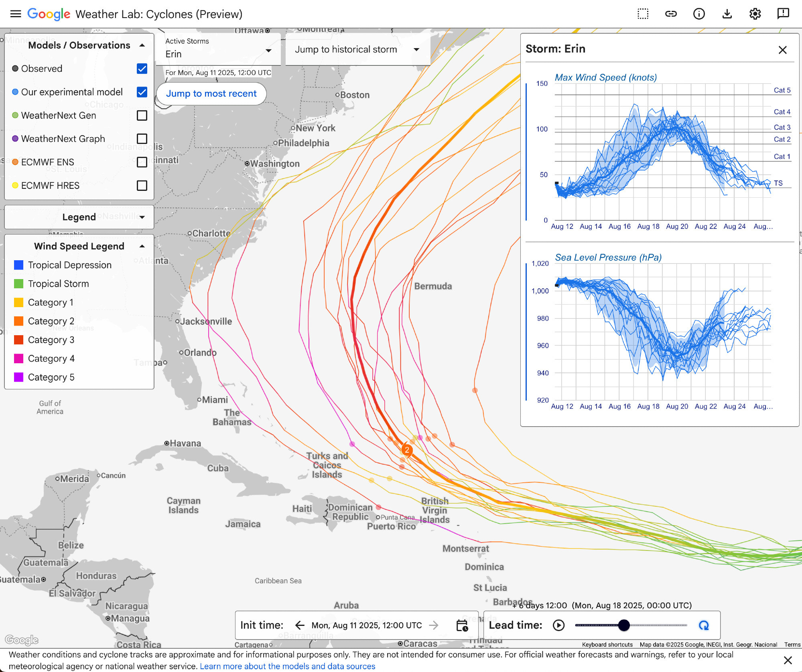802x672 pixels.
Task: Click Jump to most recent button
Action: pyautogui.click(x=211, y=93)
